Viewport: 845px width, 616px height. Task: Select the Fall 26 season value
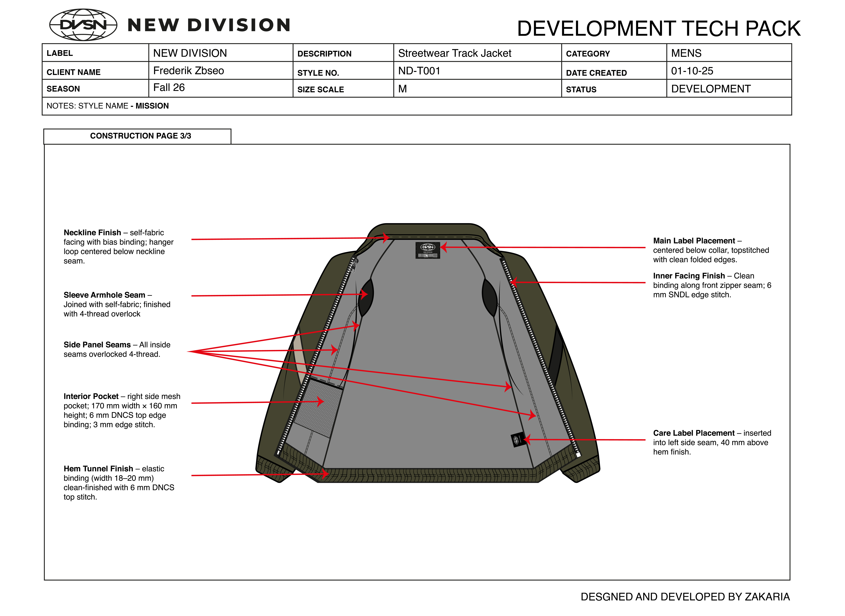tap(169, 88)
